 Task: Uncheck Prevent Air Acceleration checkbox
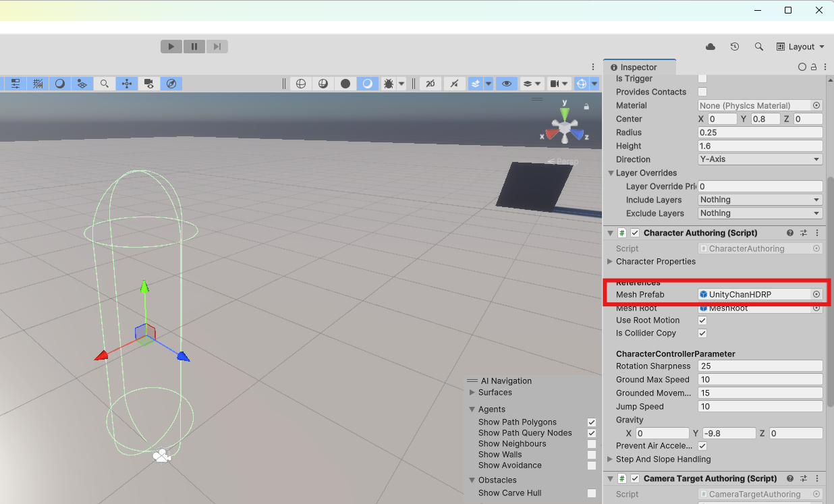tap(702, 446)
